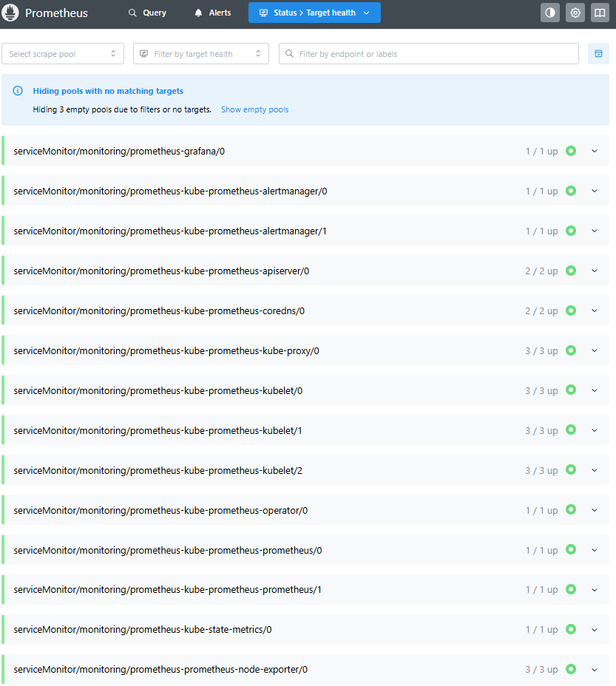Click green health indicator for kube-proxy/0
This screenshot has height=686, width=616.
click(x=570, y=350)
